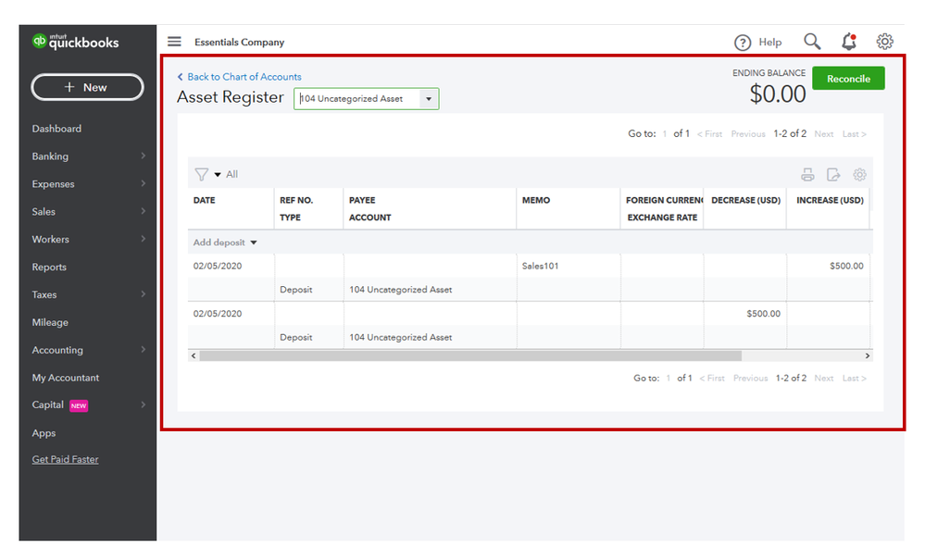Open the notifications bell

[849, 42]
